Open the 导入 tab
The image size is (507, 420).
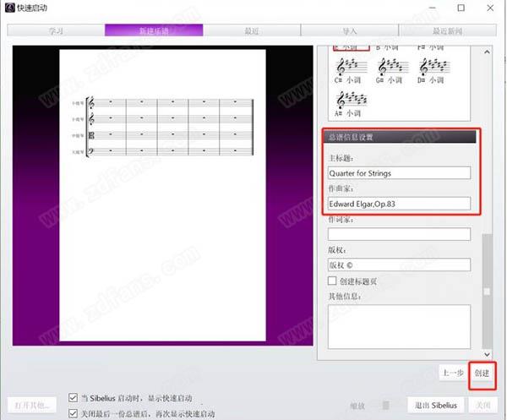[350, 30]
